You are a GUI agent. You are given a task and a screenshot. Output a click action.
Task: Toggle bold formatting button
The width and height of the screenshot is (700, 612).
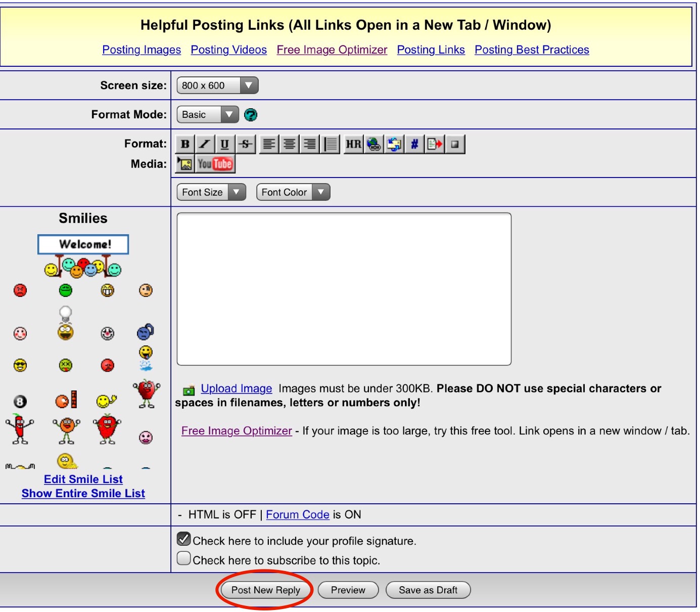[x=185, y=144]
